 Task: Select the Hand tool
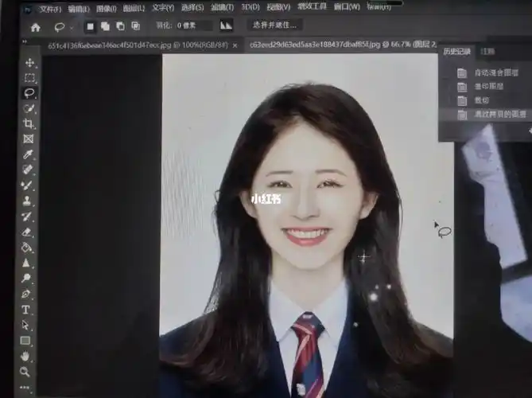point(25,357)
